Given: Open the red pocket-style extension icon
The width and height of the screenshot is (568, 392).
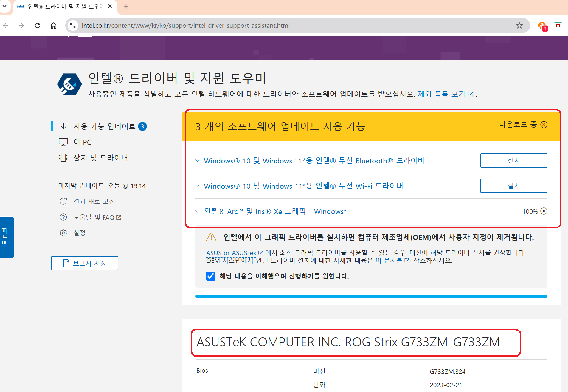Looking at the screenshot, I should (558, 25).
